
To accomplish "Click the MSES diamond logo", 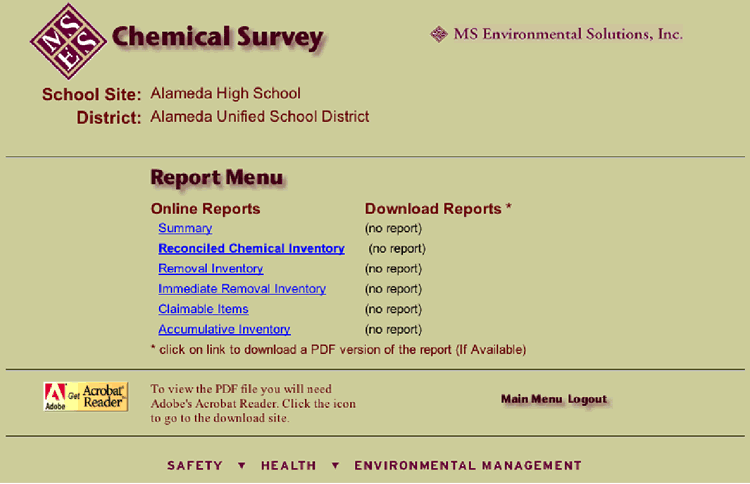I will 68,41.
